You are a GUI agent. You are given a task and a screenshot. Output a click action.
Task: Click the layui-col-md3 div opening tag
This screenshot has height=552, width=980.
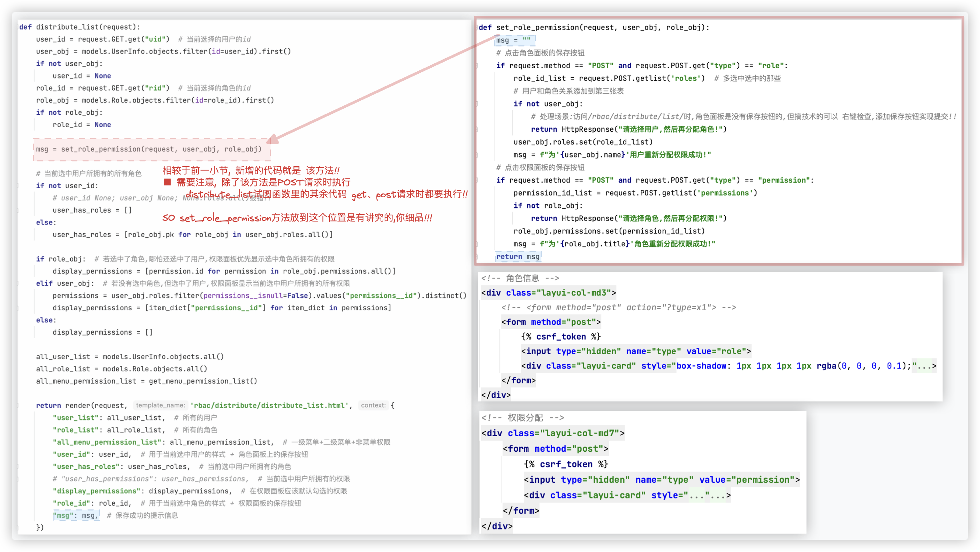(548, 293)
